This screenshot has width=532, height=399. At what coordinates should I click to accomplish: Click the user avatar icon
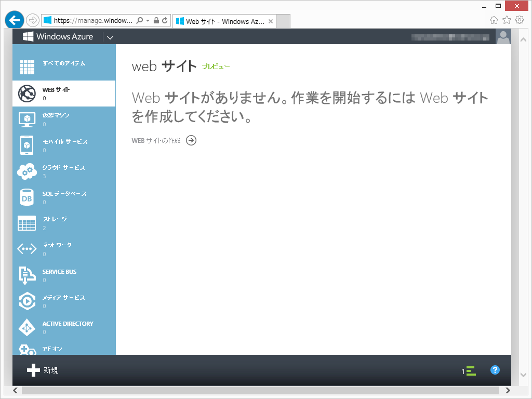(503, 37)
